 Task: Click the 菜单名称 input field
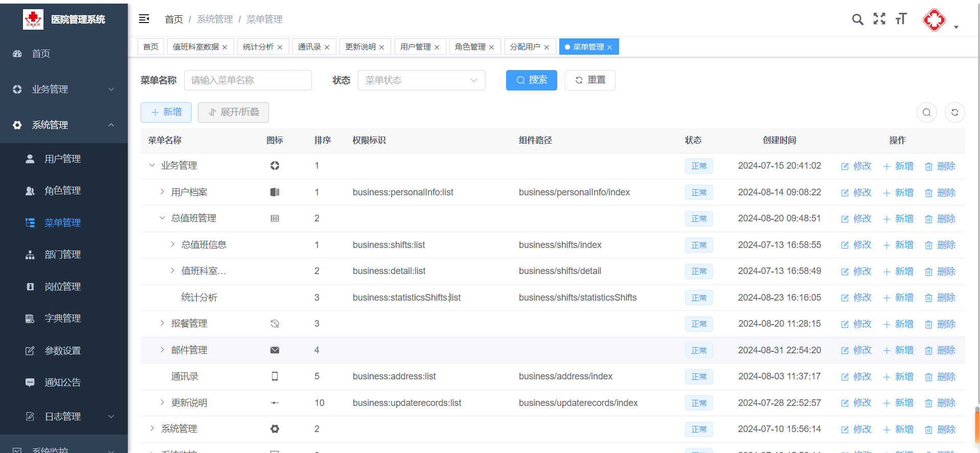247,80
